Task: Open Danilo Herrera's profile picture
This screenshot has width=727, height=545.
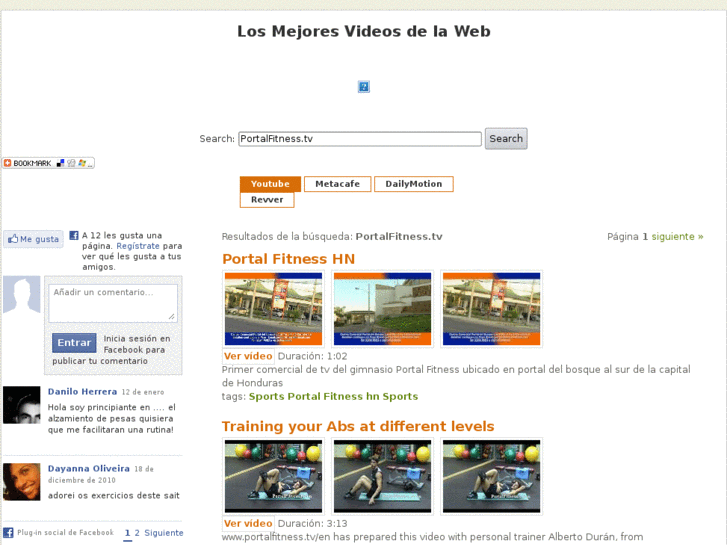Action: [x=22, y=405]
